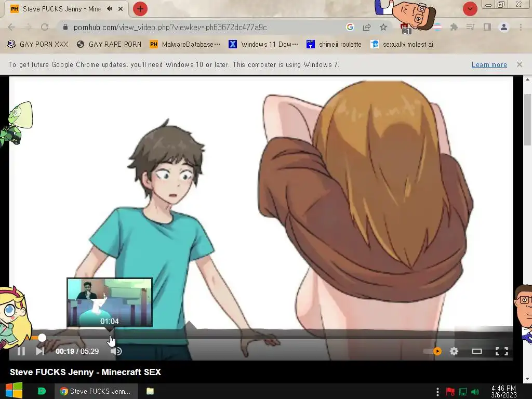Viewport: 532px width, 399px height.
Task: Mute the video player volume icon
Action: (116, 351)
